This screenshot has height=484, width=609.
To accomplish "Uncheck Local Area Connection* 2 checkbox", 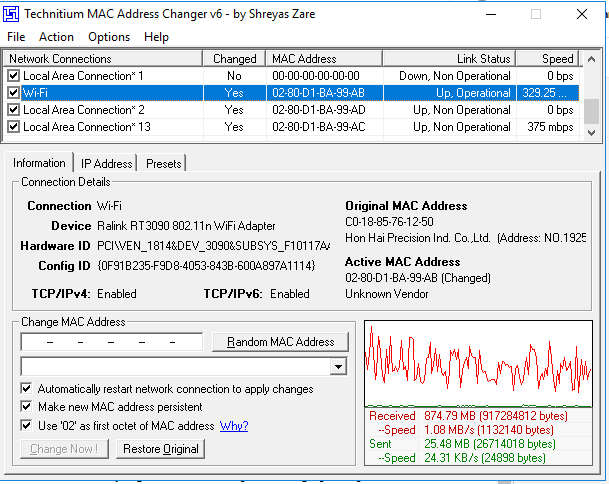I will pos(14,110).
